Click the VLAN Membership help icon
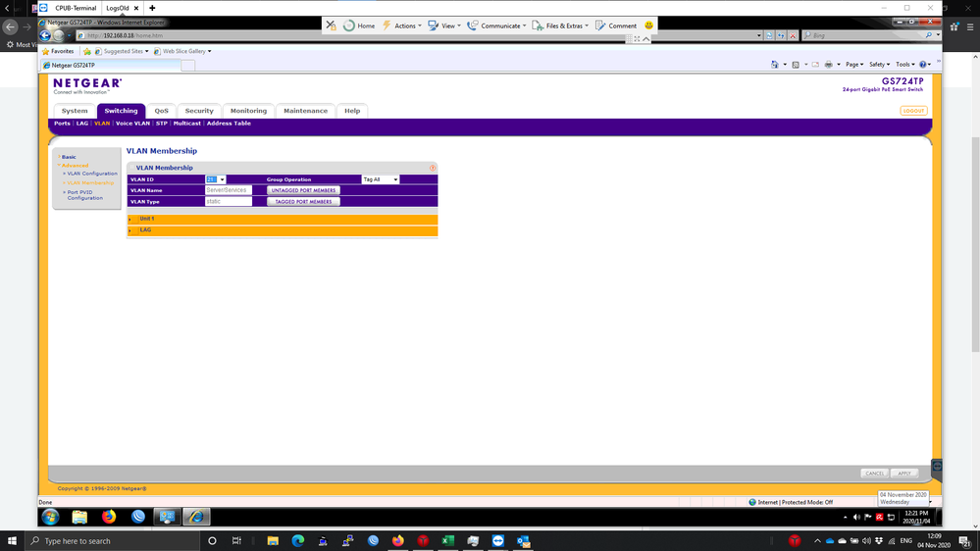Image resolution: width=980 pixels, height=551 pixels. coord(433,168)
